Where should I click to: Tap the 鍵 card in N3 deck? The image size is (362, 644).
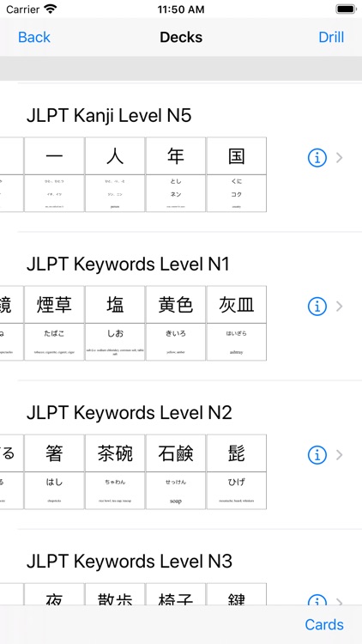(x=237, y=594)
